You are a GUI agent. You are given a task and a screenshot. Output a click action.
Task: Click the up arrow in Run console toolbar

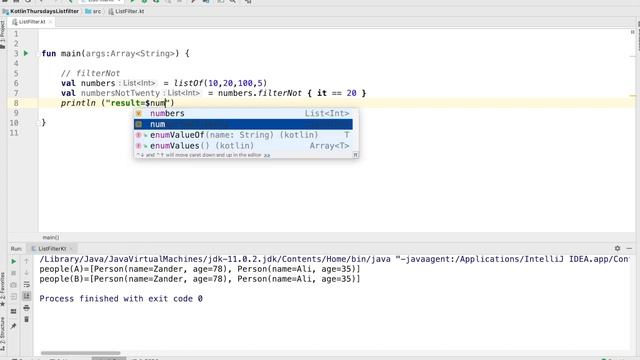pos(27,261)
